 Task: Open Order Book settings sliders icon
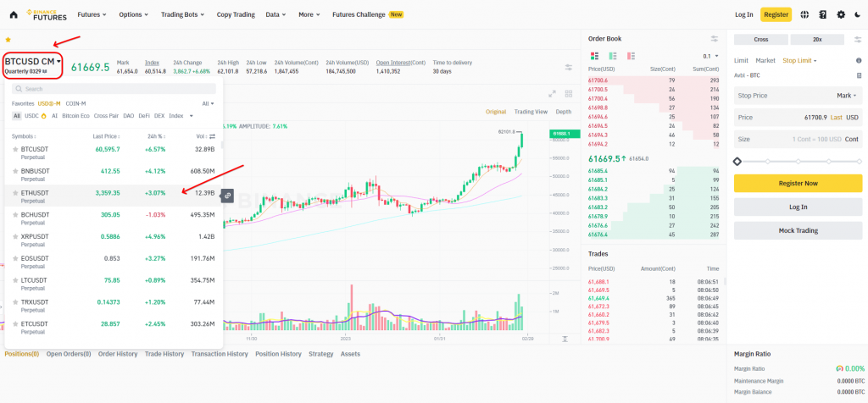click(715, 39)
